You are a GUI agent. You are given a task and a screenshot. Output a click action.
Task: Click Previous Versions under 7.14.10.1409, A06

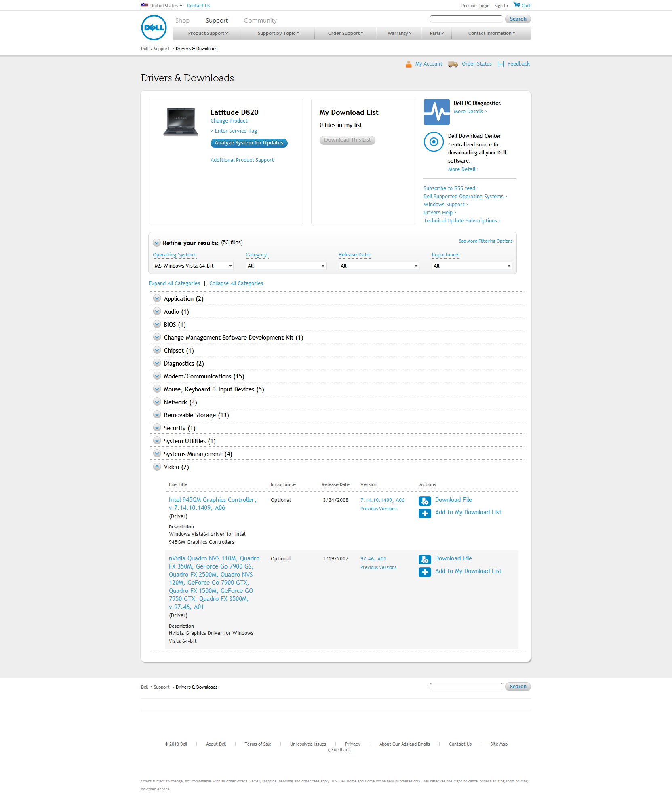tap(378, 509)
